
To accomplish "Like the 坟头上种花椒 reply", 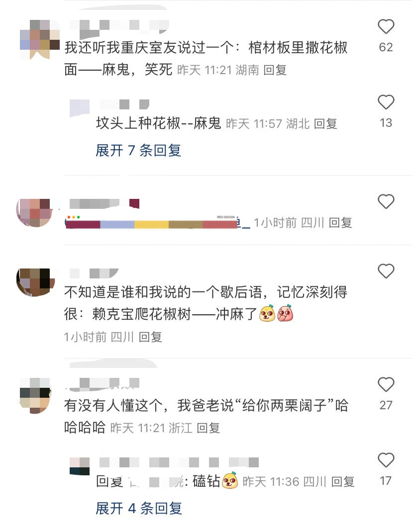I will click(x=386, y=102).
